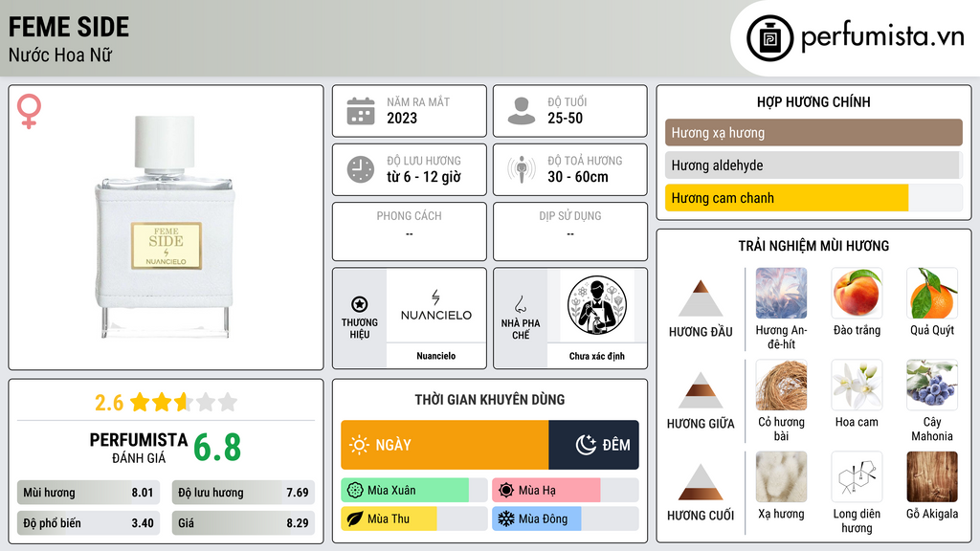This screenshot has height=551, width=980.
Task: Click the clock icon beside Độ lưu hương
Action: tap(361, 169)
